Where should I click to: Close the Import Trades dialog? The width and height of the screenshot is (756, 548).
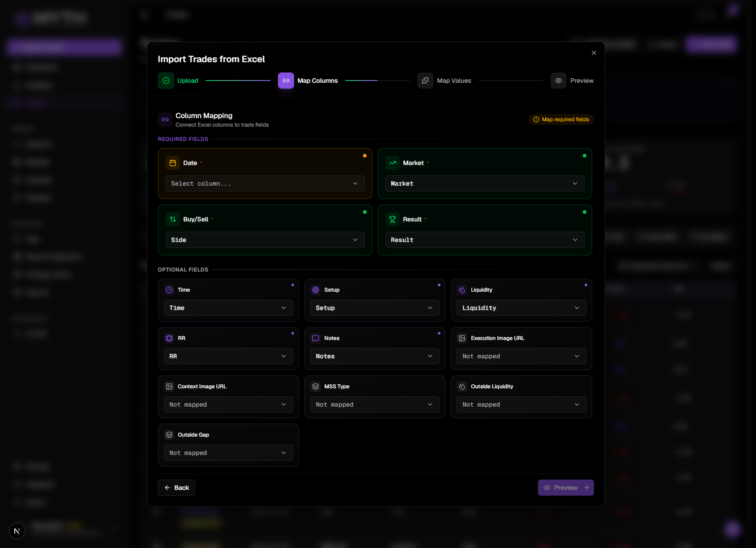pyautogui.click(x=594, y=53)
